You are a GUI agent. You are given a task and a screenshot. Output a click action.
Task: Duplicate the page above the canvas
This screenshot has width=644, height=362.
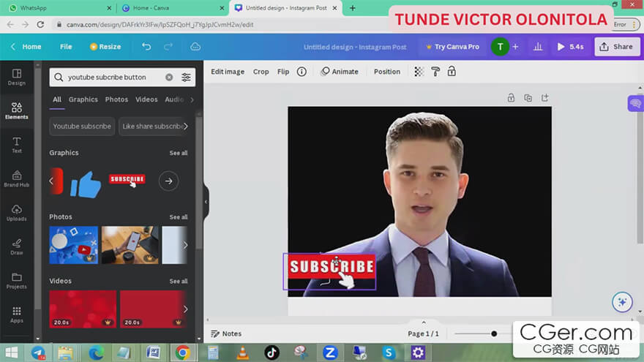click(x=528, y=98)
